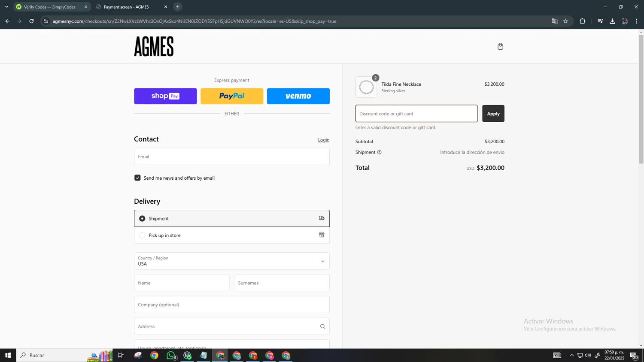The height and width of the screenshot is (362, 644).
Task: Click the clock showing 07:50 p. m.
Action: (x=614, y=352)
